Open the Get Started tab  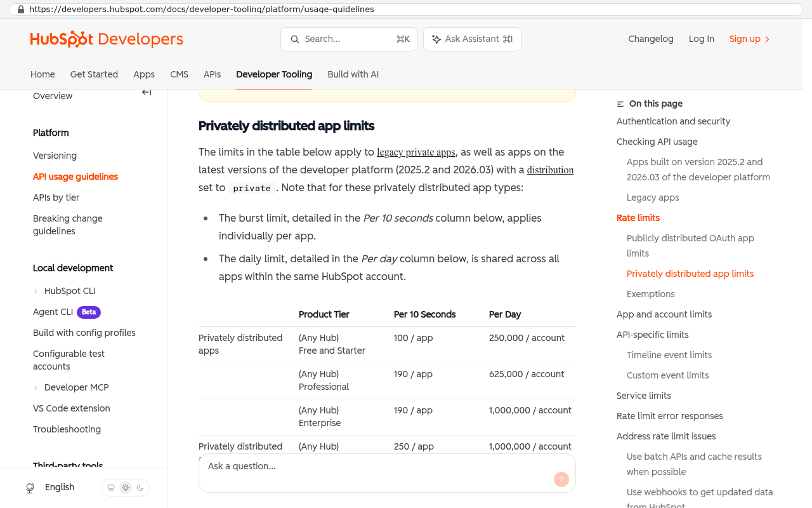pyautogui.click(x=94, y=74)
